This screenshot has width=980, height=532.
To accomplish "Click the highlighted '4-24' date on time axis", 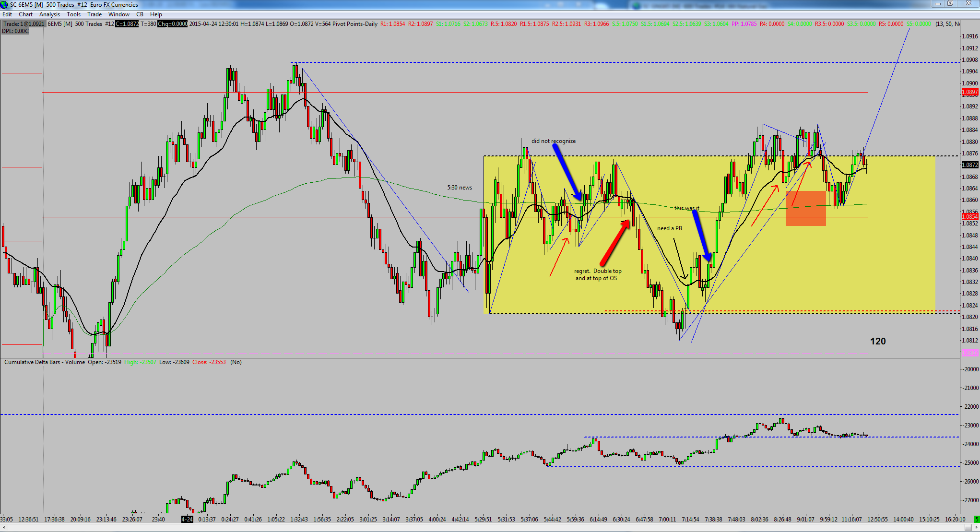I will click(x=187, y=519).
